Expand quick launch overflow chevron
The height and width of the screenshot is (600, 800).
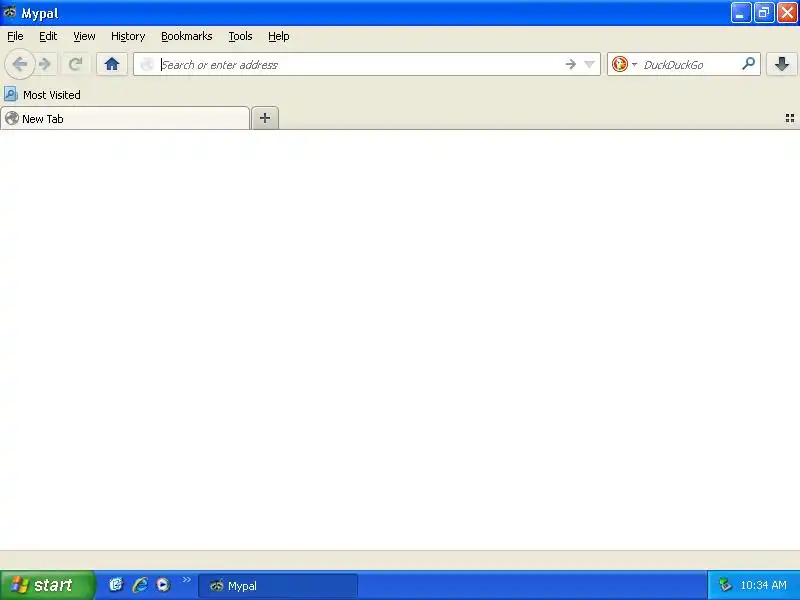click(x=186, y=580)
